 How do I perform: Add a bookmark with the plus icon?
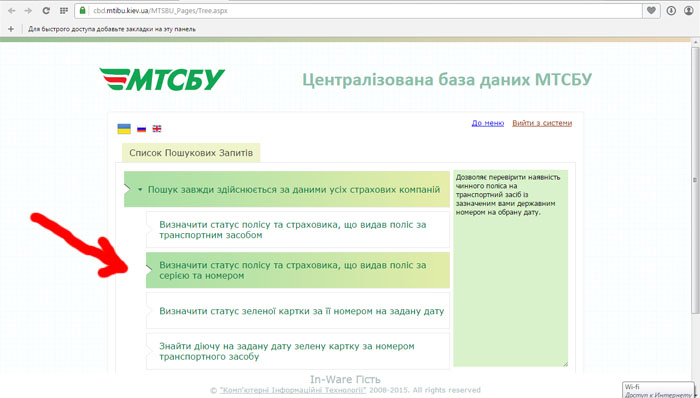(x=11, y=29)
